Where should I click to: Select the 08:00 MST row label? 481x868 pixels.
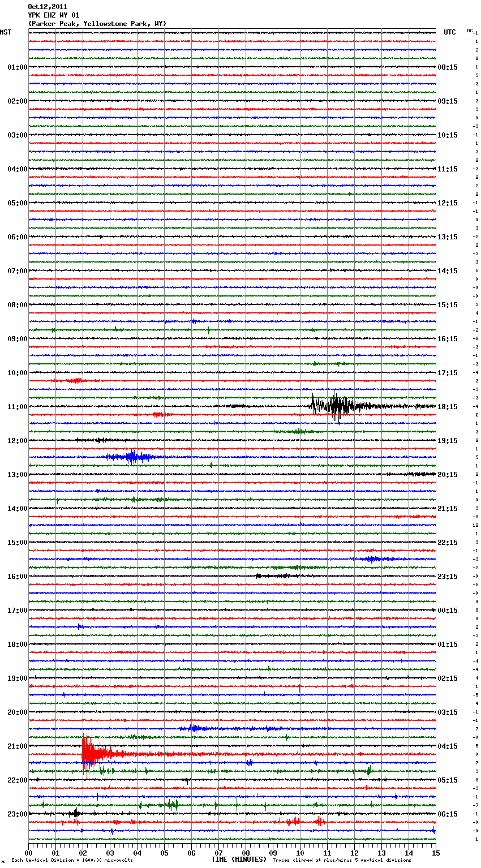pyautogui.click(x=17, y=305)
